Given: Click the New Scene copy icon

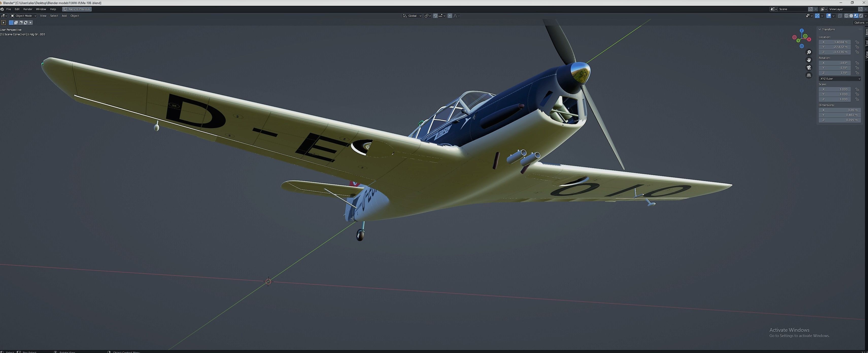Looking at the screenshot, I should pyautogui.click(x=811, y=9).
